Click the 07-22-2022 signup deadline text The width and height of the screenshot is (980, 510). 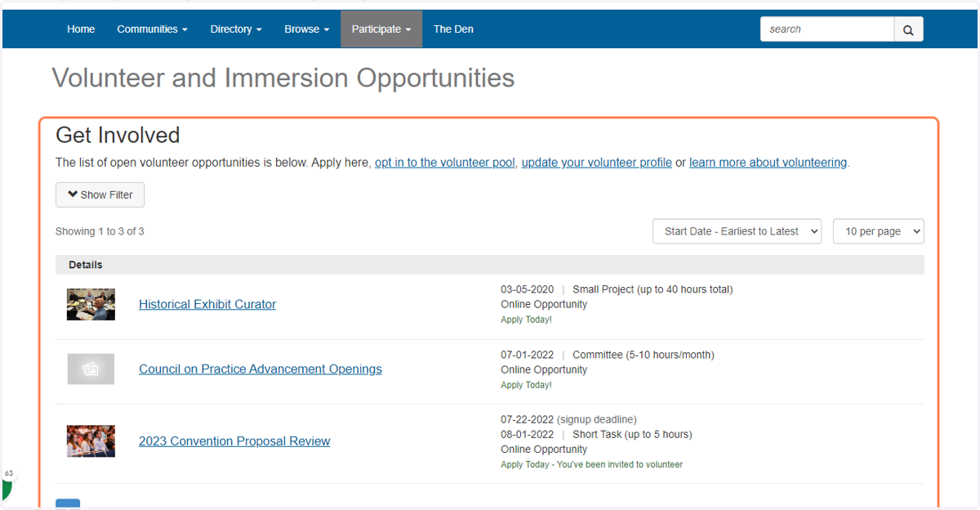(x=568, y=419)
